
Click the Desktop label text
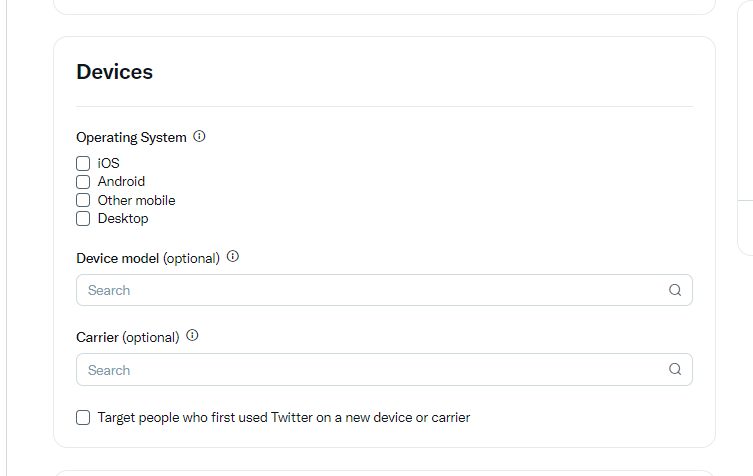(x=123, y=219)
